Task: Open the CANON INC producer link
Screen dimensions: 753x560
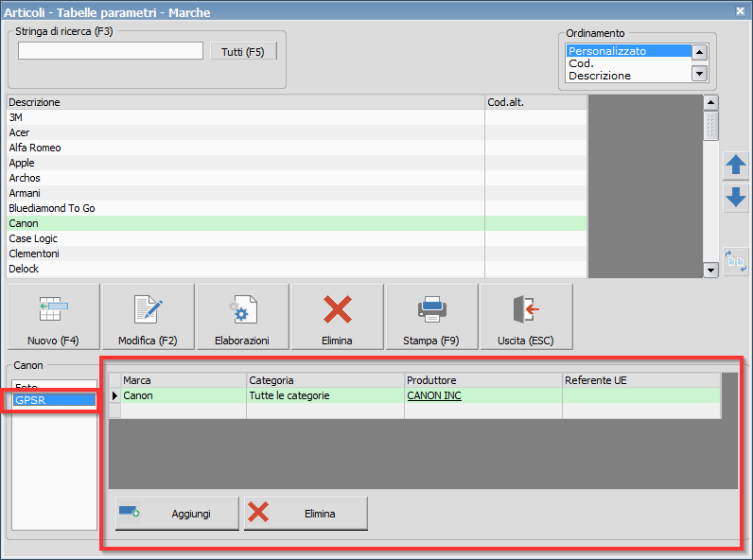Action: (x=434, y=395)
